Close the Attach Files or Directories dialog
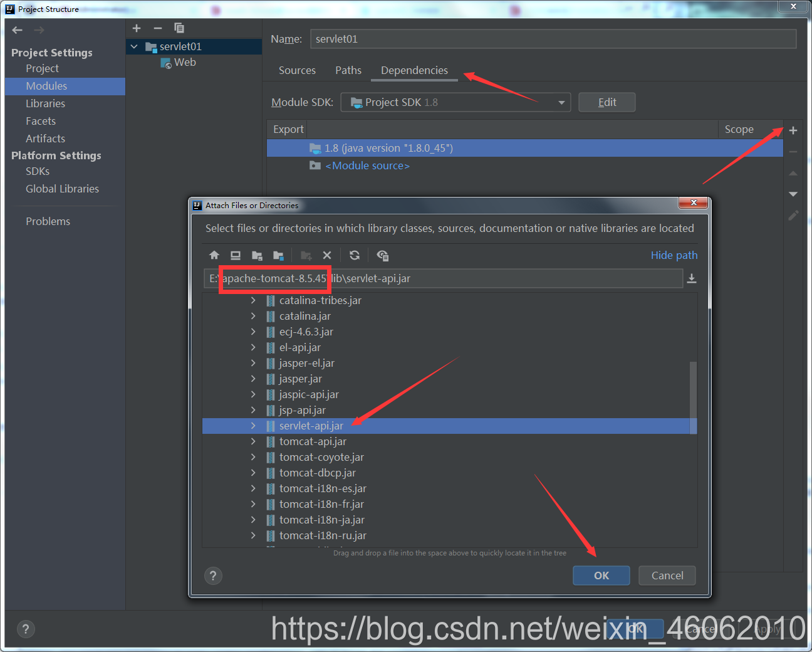This screenshot has width=812, height=652. (x=693, y=202)
